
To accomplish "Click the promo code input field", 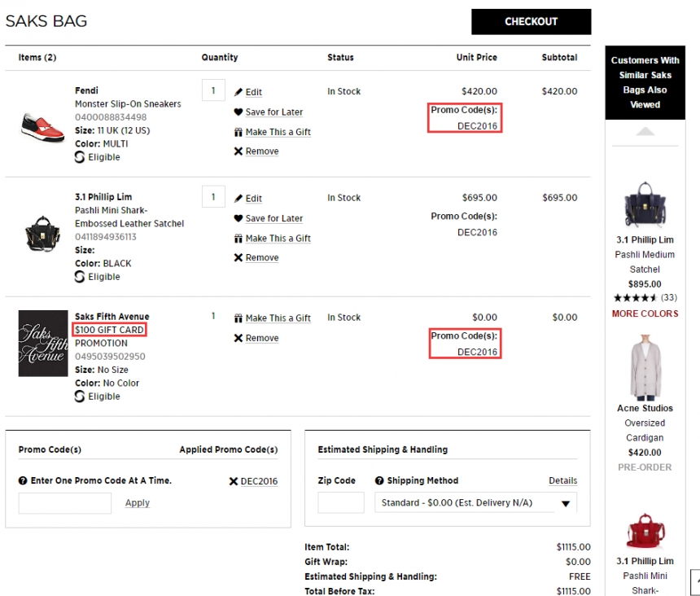I will point(65,503).
